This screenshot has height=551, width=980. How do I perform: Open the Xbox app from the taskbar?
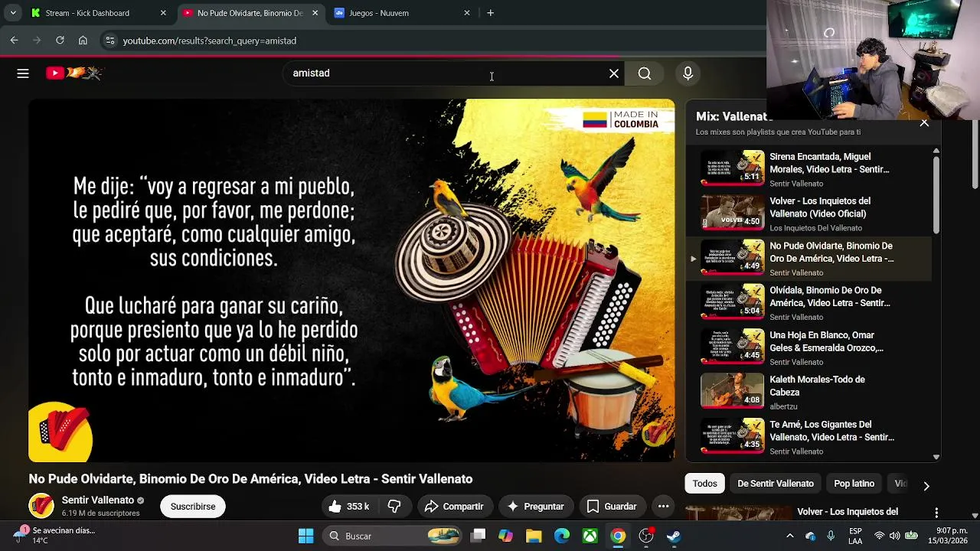tap(590, 536)
